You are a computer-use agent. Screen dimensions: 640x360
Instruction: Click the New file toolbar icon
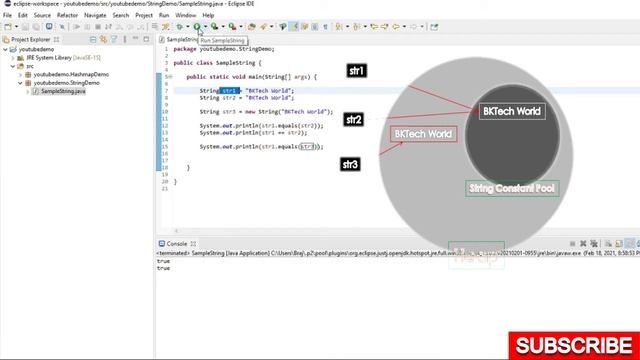point(8,27)
